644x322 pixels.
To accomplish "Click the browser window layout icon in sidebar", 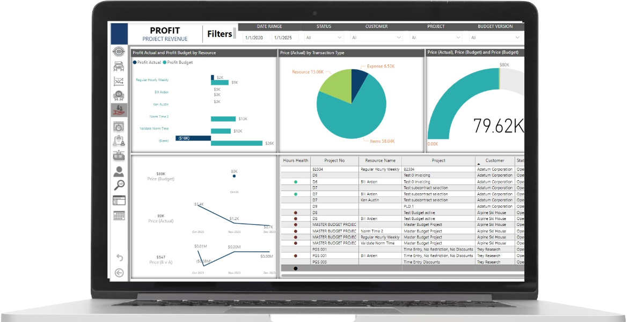I will [119, 201].
